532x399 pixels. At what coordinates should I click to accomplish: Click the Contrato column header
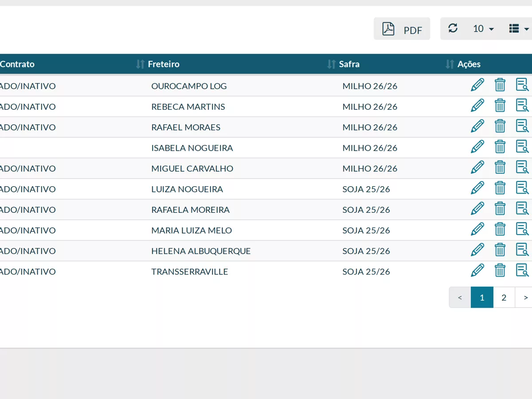click(17, 64)
